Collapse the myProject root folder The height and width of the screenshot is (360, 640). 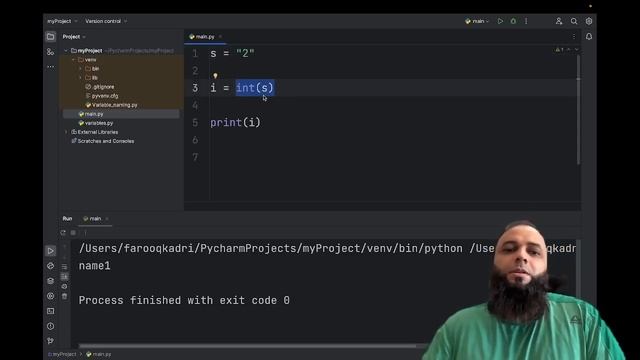coord(66,51)
